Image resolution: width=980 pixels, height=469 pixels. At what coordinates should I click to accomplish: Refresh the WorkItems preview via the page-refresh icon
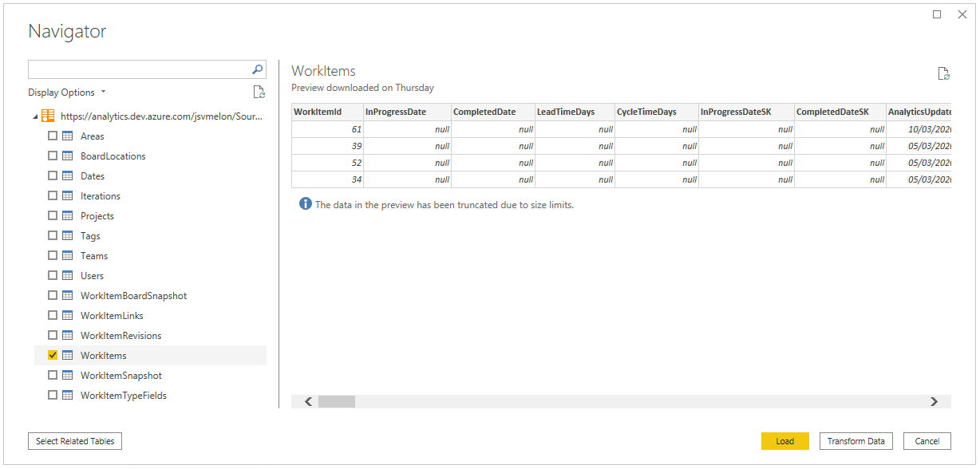click(944, 73)
